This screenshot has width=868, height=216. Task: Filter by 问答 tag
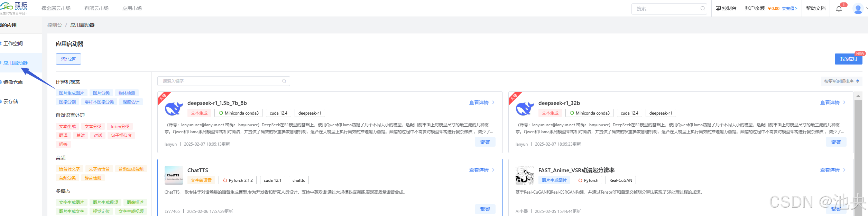pyautogui.click(x=63, y=145)
